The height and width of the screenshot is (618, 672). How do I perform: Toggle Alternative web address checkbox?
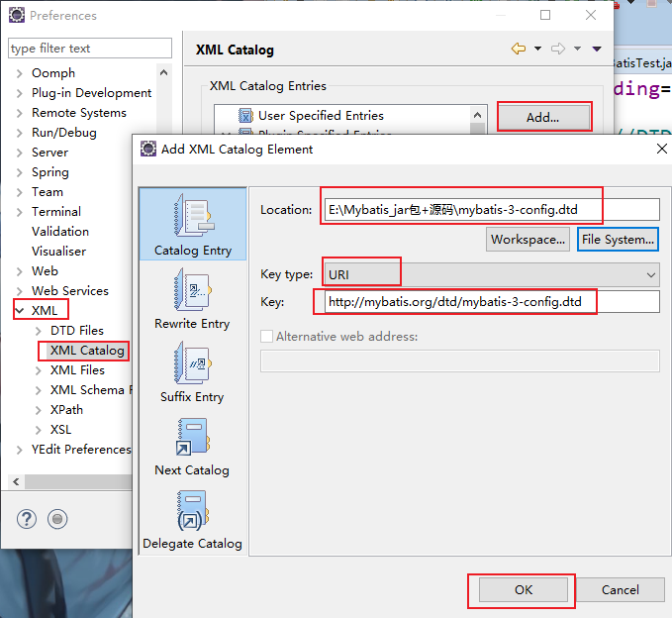click(266, 336)
